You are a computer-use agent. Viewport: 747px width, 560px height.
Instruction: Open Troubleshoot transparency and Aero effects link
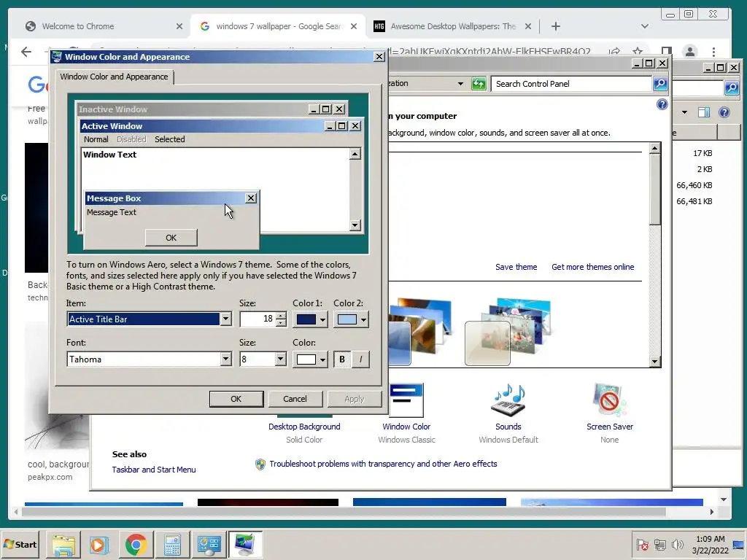coord(383,464)
